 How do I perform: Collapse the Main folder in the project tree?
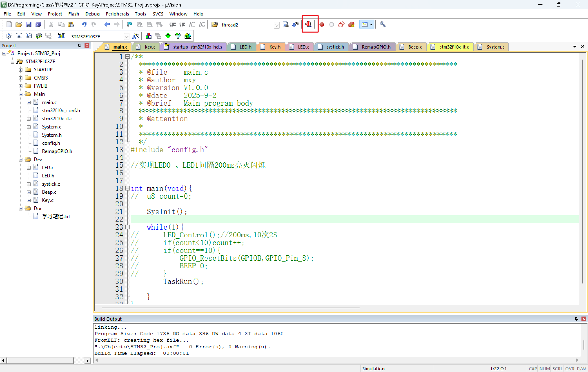20,94
